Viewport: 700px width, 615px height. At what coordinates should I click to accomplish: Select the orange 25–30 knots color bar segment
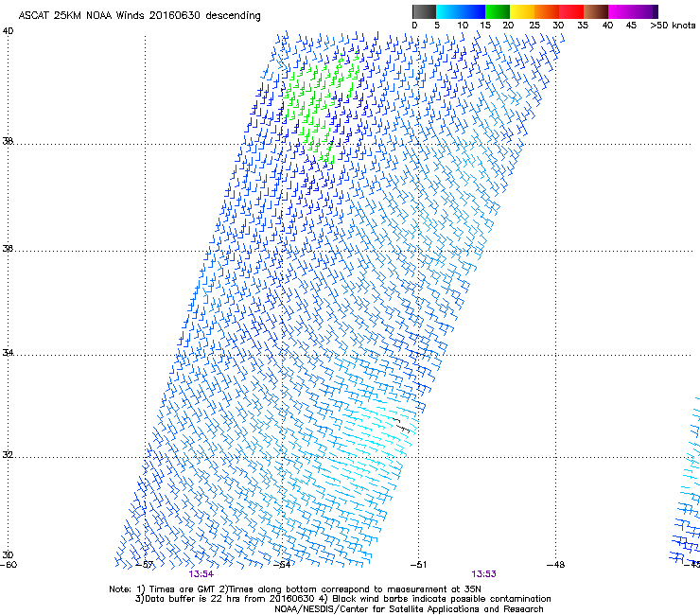[547, 11]
